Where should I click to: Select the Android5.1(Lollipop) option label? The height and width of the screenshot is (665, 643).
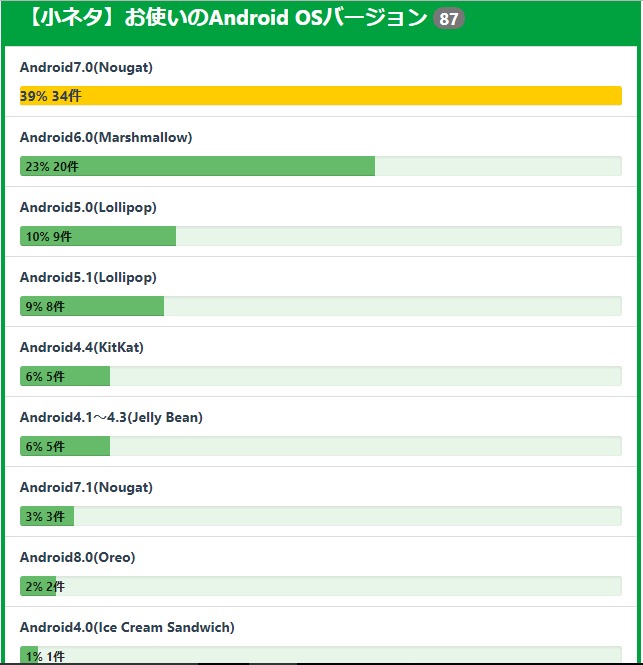pos(88,277)
